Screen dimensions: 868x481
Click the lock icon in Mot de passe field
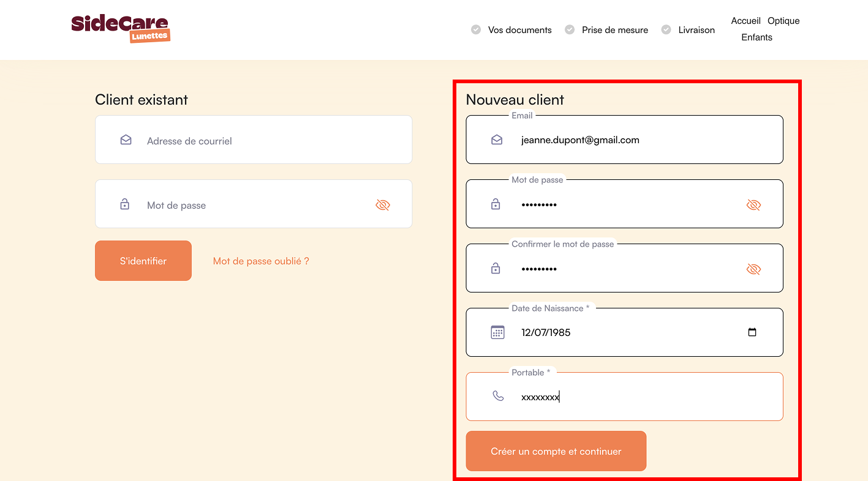(x=496, y=204)
